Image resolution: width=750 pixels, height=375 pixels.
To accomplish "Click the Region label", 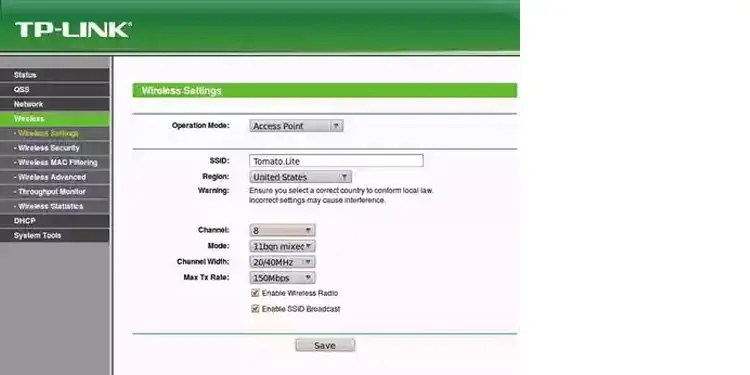I will click(x=216, y=176).
